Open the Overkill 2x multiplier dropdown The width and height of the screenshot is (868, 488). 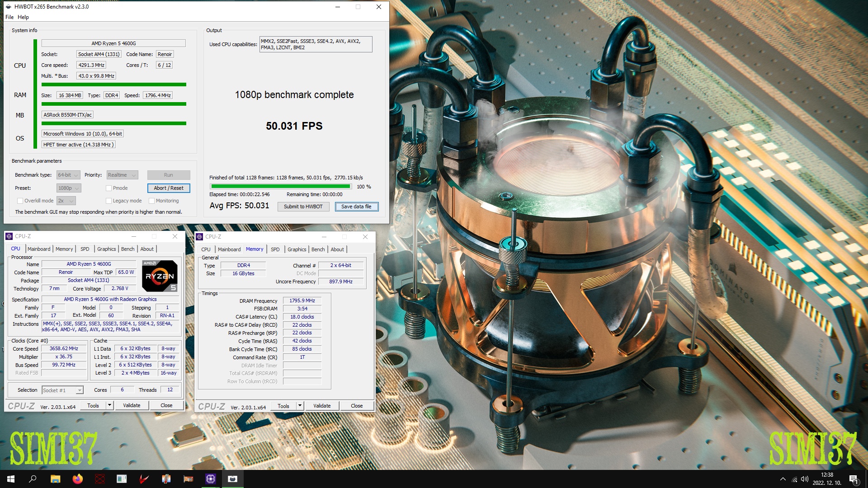coord(66,201)
